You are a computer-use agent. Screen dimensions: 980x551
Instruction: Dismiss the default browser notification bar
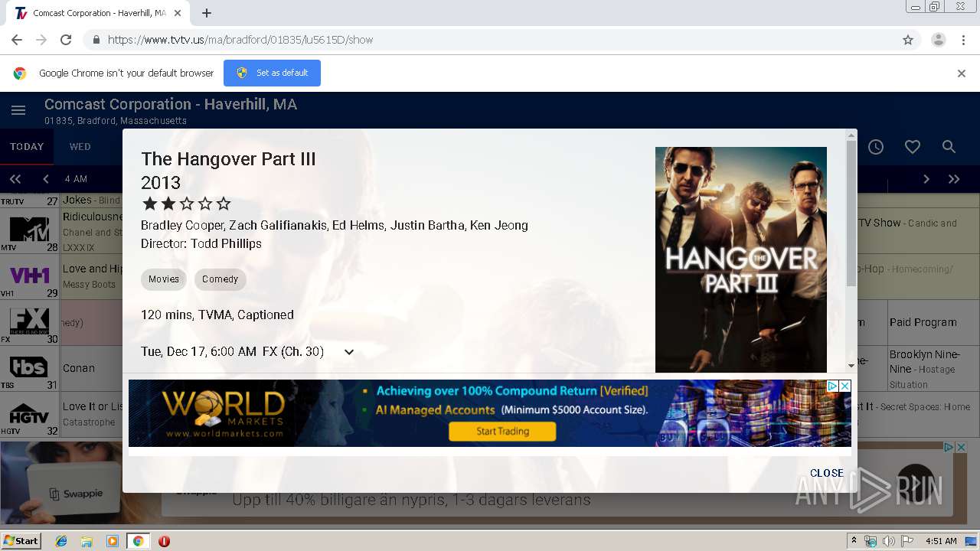point(962,73)
